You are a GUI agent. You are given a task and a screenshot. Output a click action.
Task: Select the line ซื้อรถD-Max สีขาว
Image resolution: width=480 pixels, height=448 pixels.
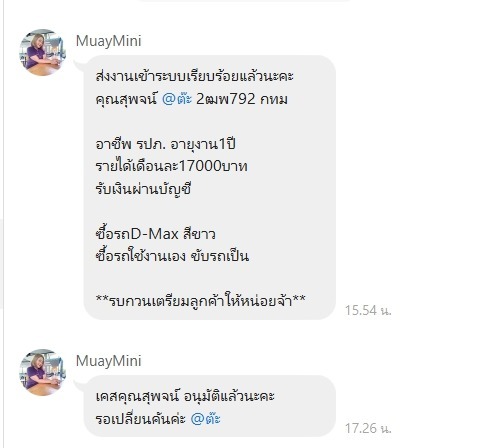pyautogui.click(x=155, y=233)
